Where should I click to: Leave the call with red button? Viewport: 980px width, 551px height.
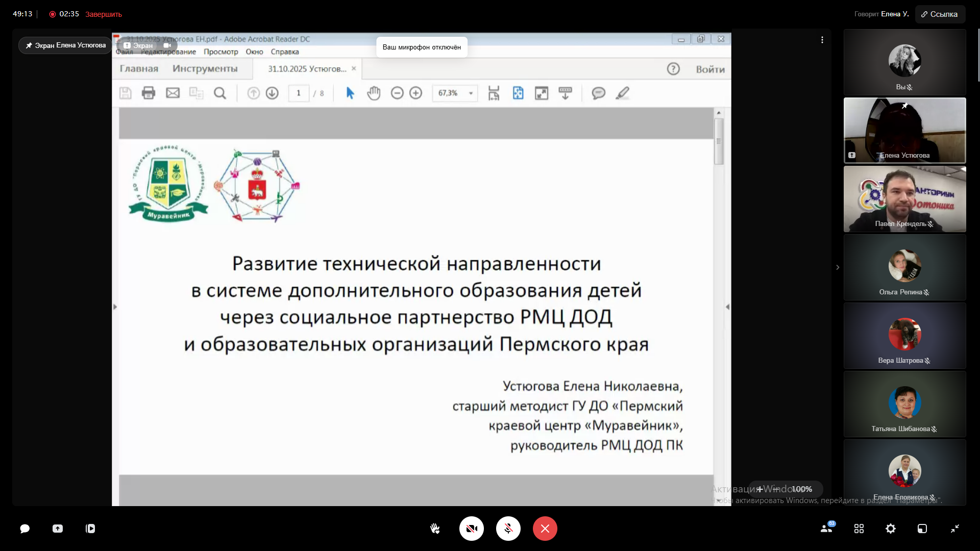(x=545, y=529)
